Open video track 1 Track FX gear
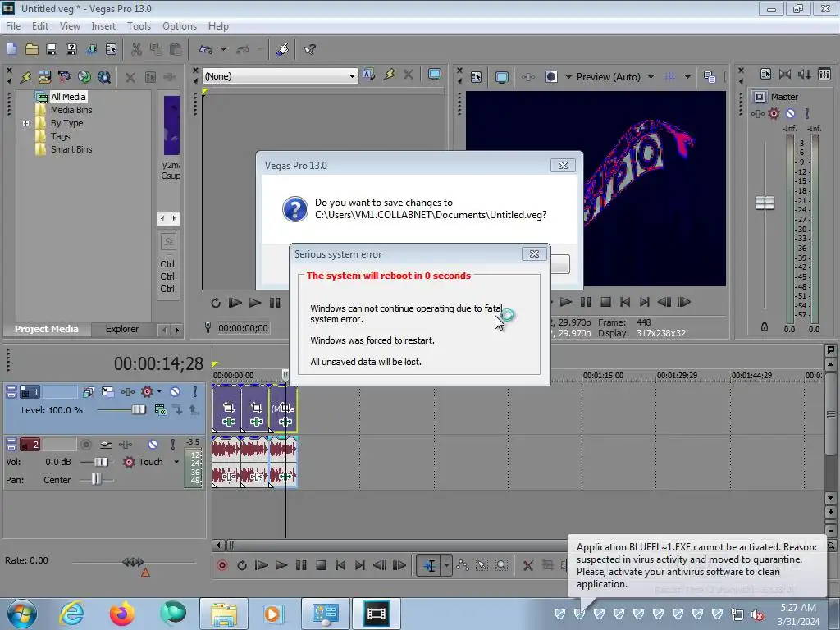840x630 pixels. [147, 391]
